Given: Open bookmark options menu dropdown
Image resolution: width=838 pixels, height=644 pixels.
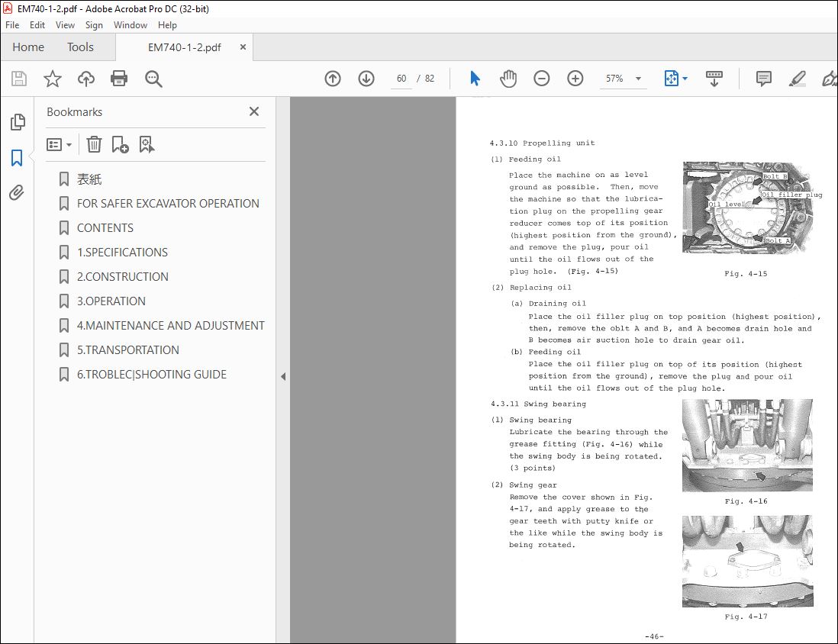Looking at the screenshot, I should tap(59, 145).
